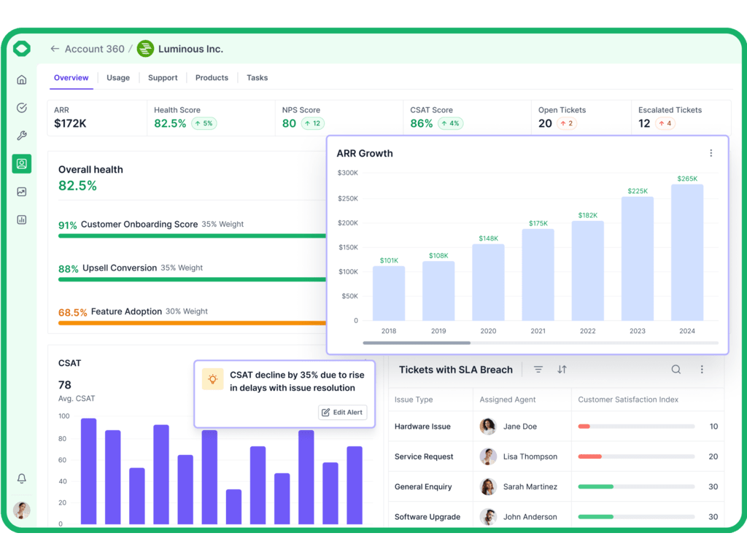Image resolution: width=747 pixels, height=560 pixels.
Task: Click the Edit Alert button
Action: tap(343, 413)
